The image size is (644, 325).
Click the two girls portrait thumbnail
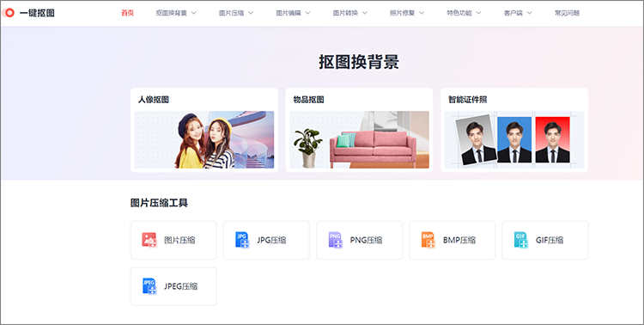pyautogui.click(x=204, y=140)
